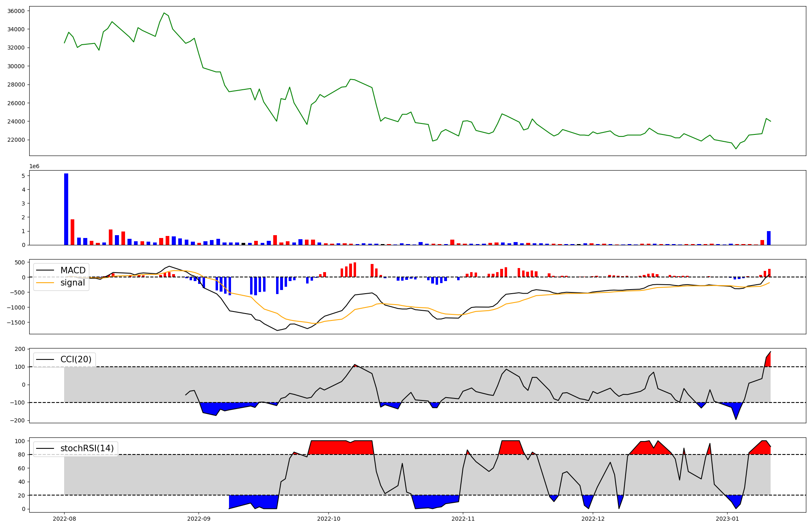Click the final red CCI overbought area
812x528 pixels.
pos(768,361)
